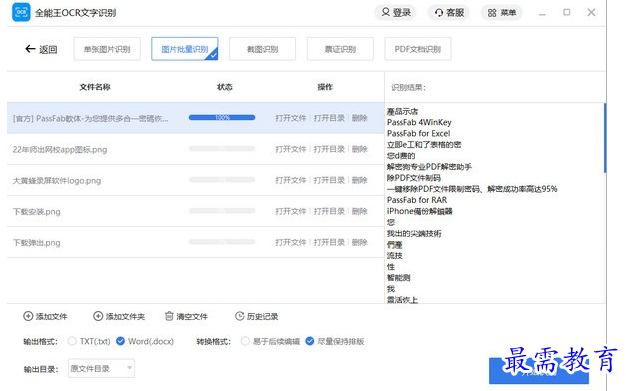Screen dimensions: 626x391
Task: Open directory for 下载安装.png
Action: point(329,211)
